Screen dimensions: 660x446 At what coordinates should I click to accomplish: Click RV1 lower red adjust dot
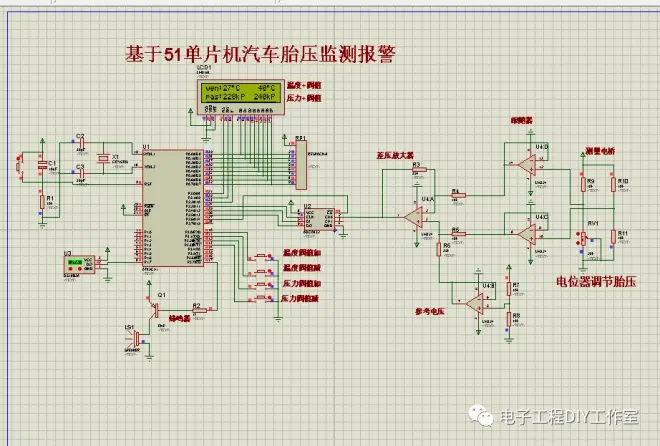tap(578, 243)
